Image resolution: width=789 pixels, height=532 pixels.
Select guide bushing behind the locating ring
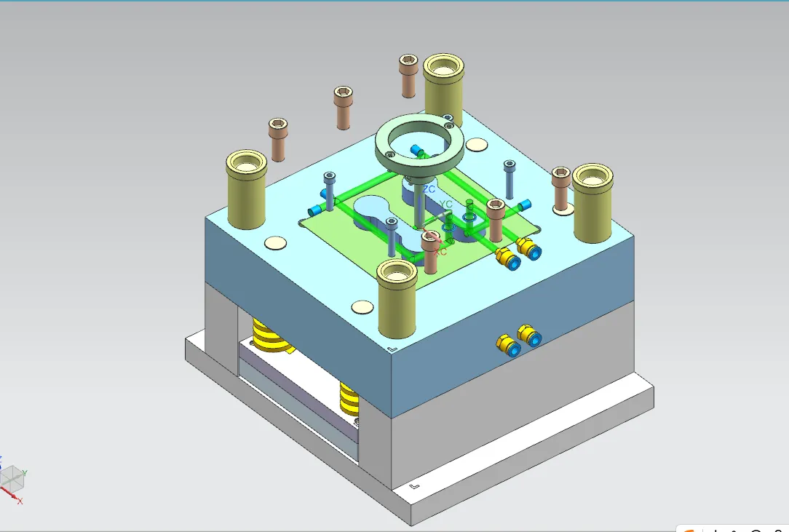(443, 90)
